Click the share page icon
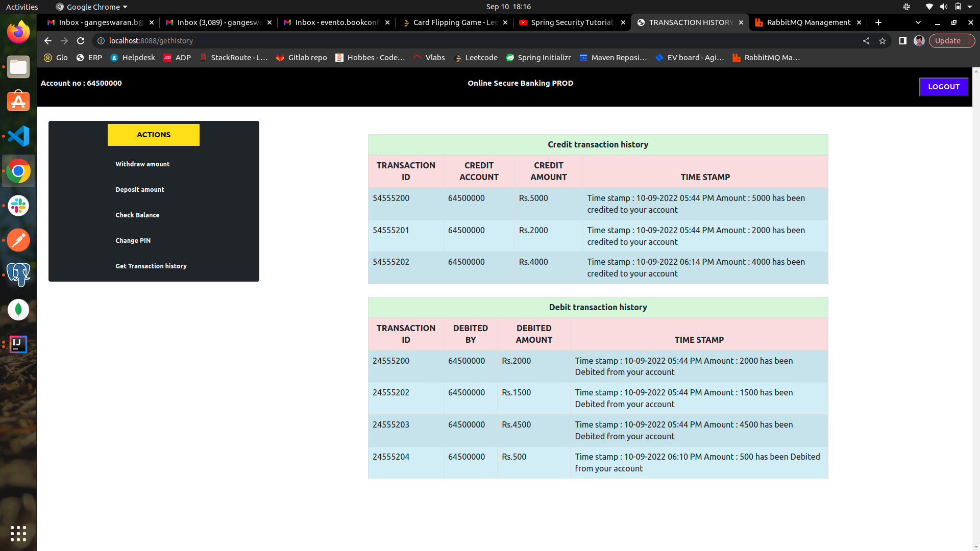This screenshot has width=980, height=551. tap(866, 41)
